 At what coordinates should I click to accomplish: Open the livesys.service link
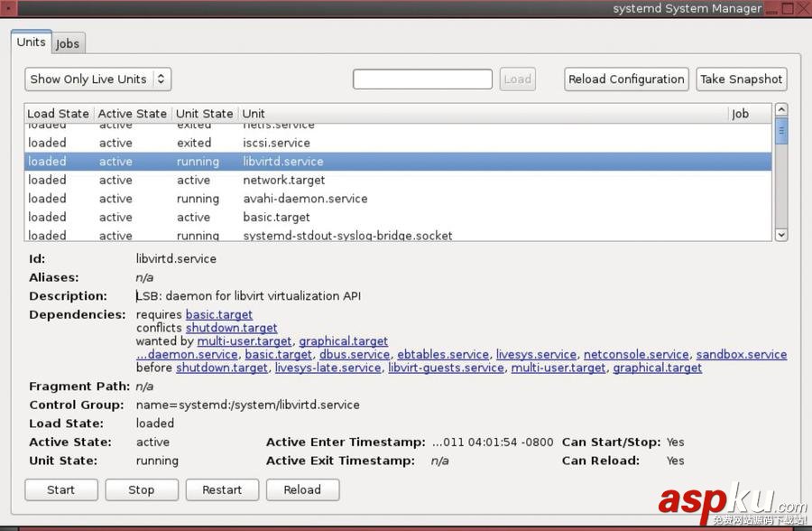[536, 355]
